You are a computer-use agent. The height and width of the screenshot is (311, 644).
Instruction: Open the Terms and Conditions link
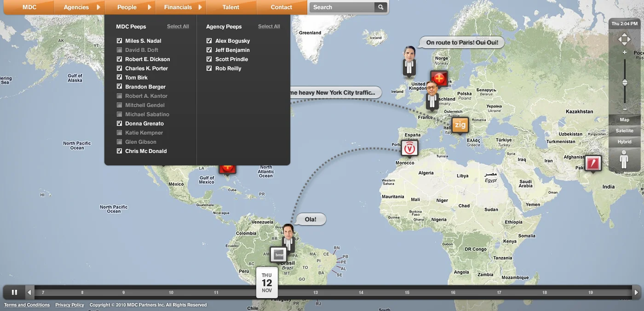click(x=27, y=305)
